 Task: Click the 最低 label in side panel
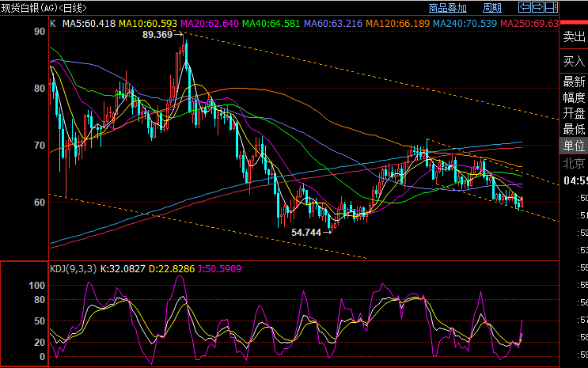(574, 130)
